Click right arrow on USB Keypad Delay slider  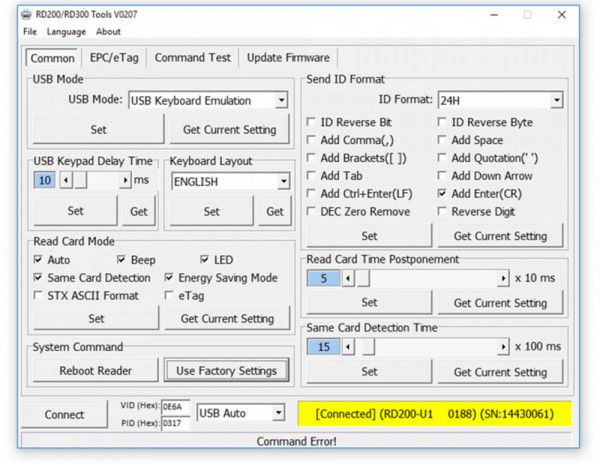(x=125, y=180)
